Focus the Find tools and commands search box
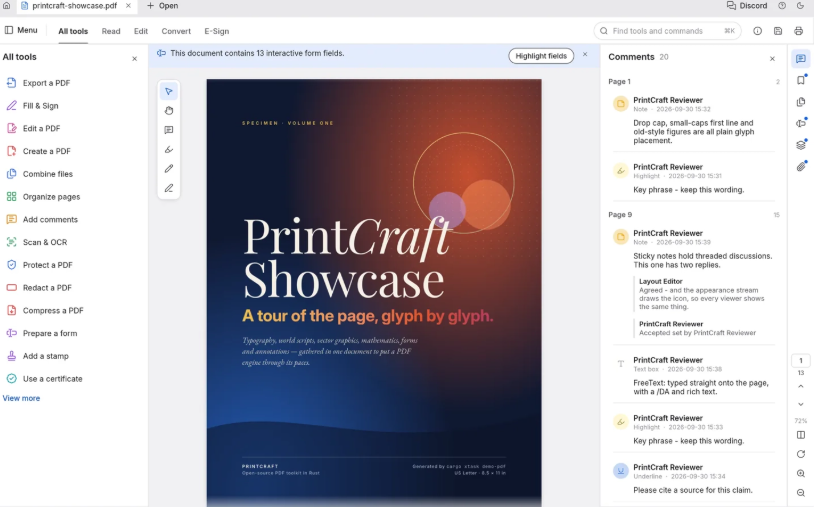 [x=667, y=31]
